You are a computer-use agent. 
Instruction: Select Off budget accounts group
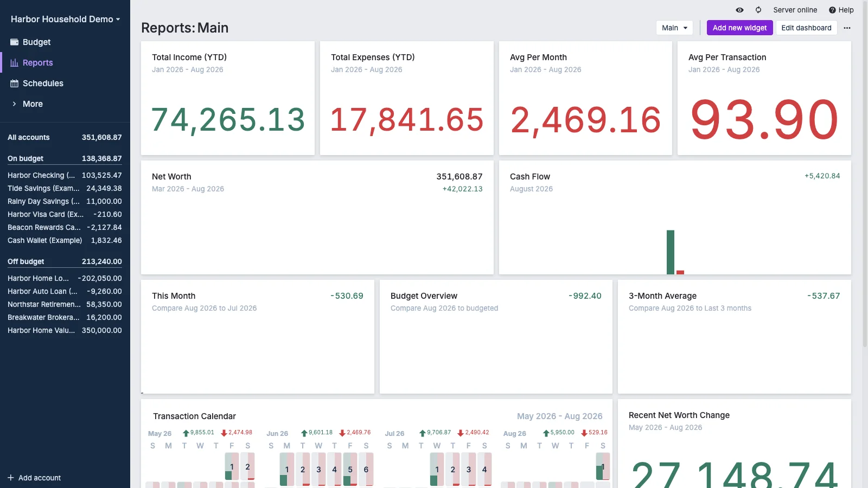click(65, 261)
